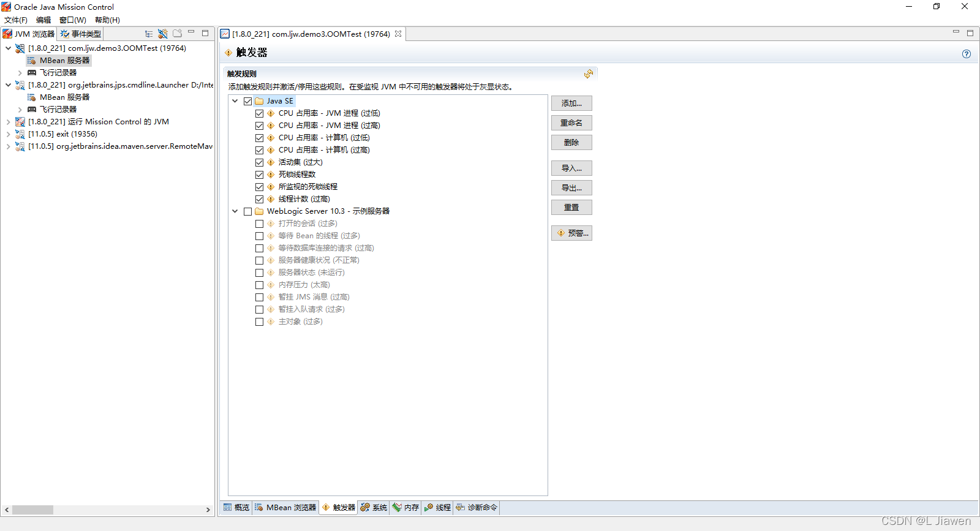Click the Java SE folder icon
980x531 pixels.
click(259, 101)
